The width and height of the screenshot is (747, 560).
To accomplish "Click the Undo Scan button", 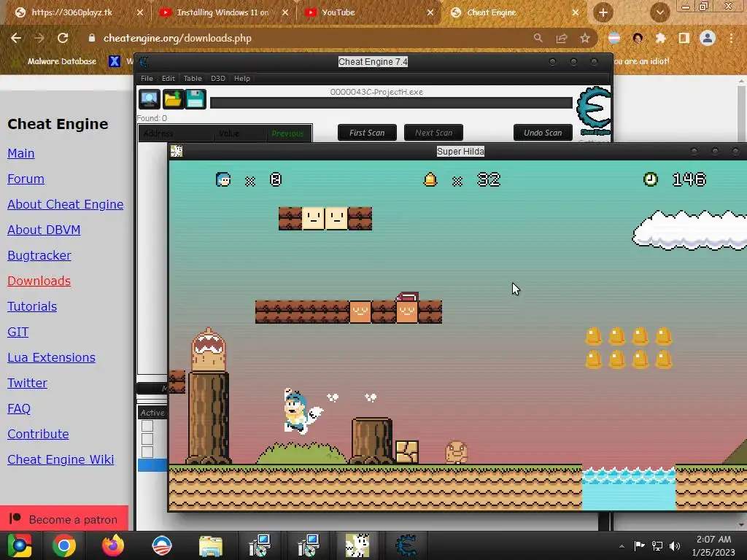I will [543, 133].
